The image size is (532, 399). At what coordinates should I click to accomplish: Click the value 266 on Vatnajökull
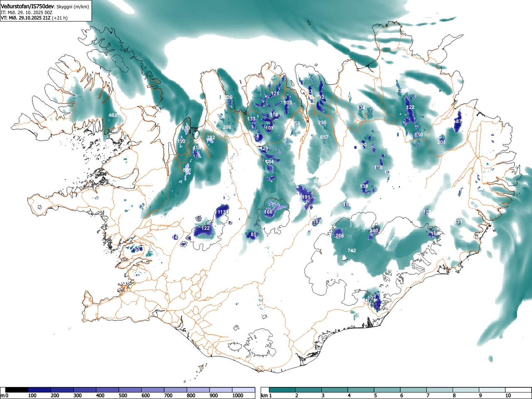(x=340, y=236)
